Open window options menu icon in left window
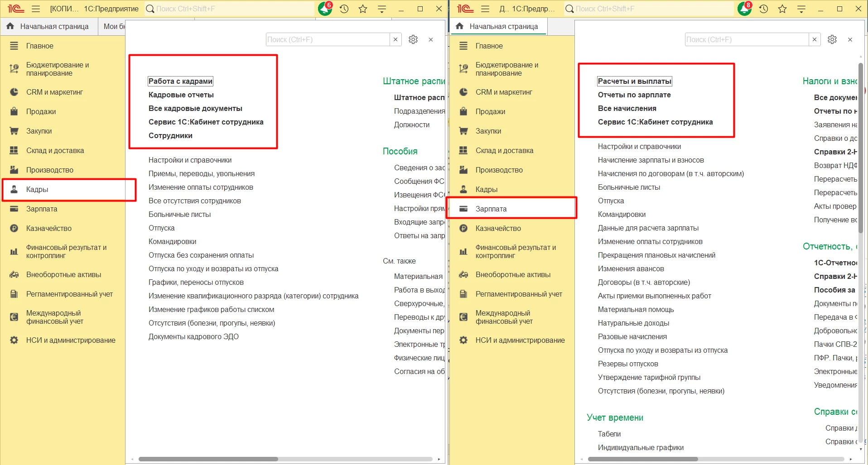Viewport: 868px width, 465px height. pos(382,9)
